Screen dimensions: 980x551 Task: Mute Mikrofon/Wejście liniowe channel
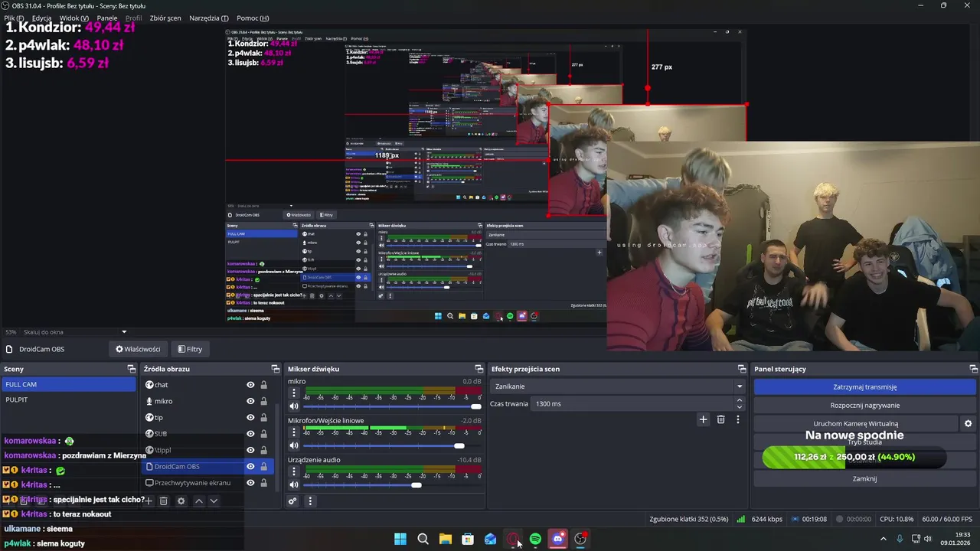tap(293, 445)
